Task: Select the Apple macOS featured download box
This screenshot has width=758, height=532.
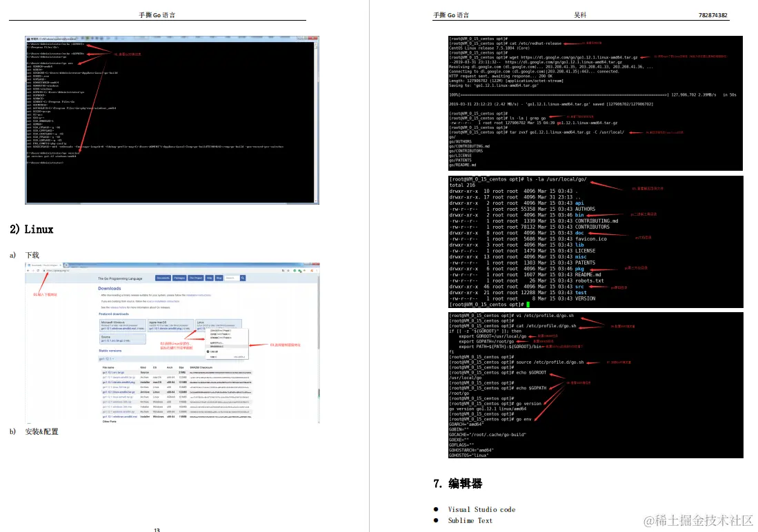Action: [x=170, y=326]
